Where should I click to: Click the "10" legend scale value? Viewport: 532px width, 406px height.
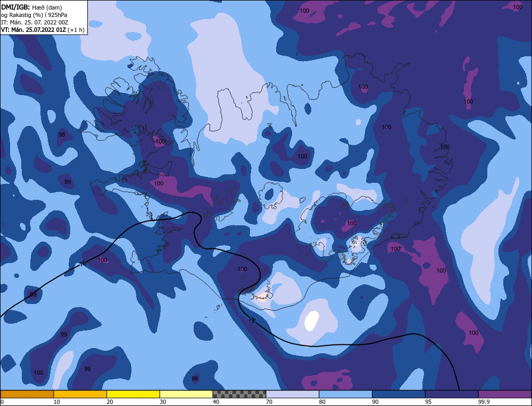pyautogui.click(x=56, y=402)
